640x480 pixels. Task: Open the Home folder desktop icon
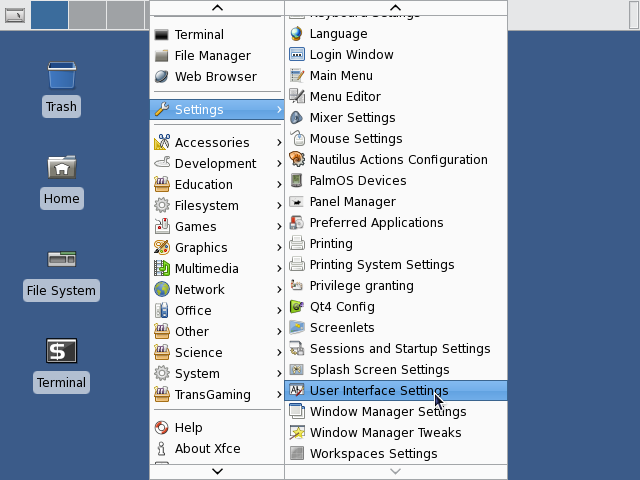(61, 168)
